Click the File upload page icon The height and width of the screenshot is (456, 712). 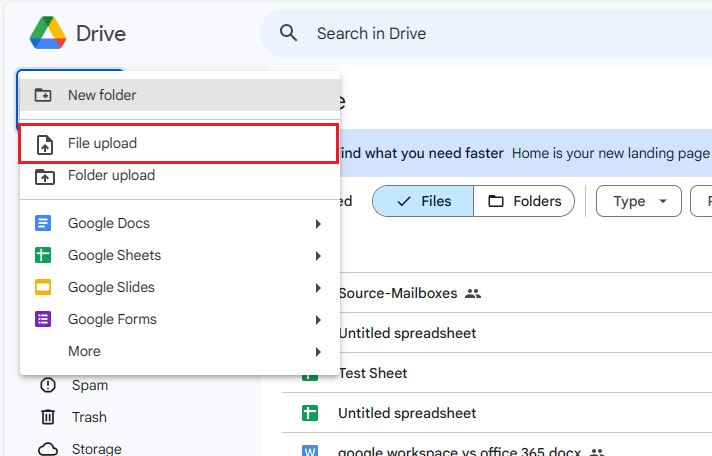point(44,145)
